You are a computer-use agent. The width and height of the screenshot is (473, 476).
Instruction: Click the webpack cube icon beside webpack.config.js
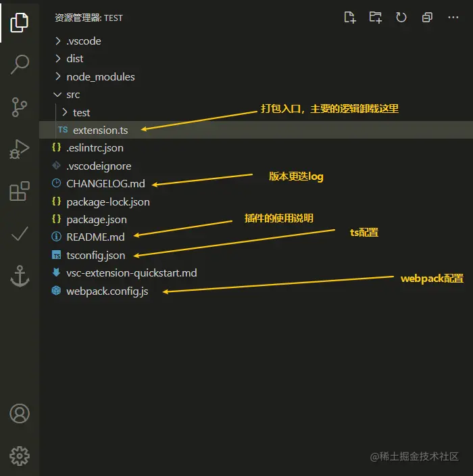pos(57,291)
